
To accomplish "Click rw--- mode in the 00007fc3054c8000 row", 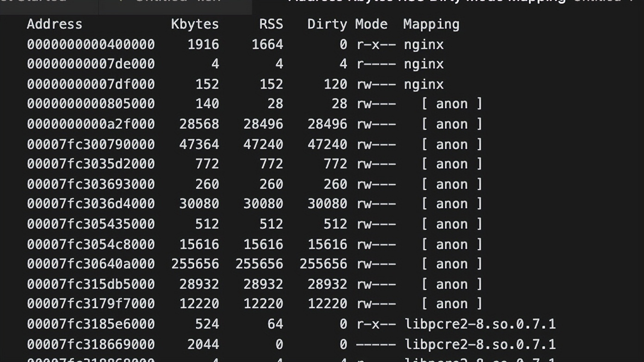I will point(376,244).
